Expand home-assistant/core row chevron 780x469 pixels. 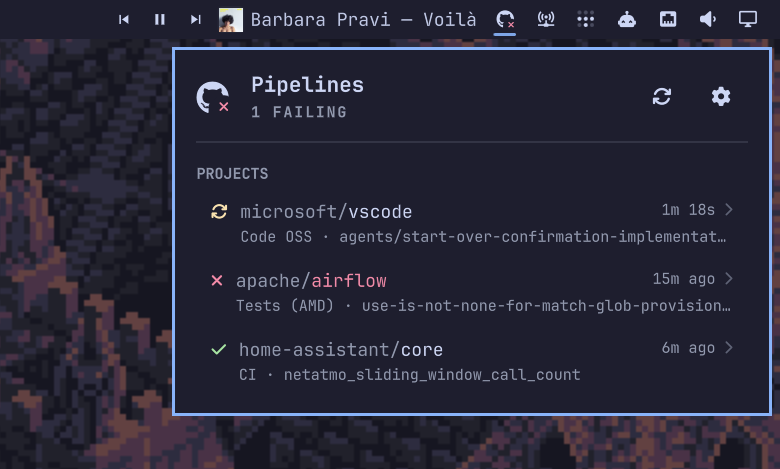pyautogui.click(x=729, y=348)
